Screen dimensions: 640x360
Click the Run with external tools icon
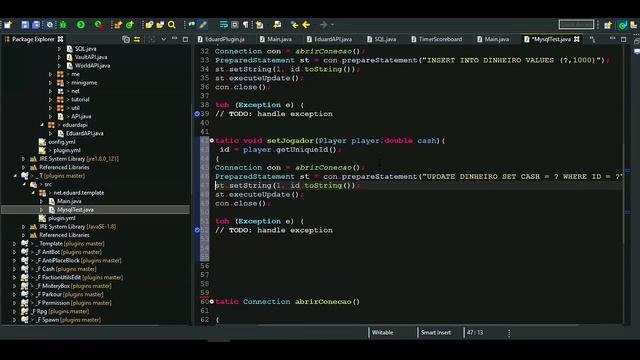point(98,25)
